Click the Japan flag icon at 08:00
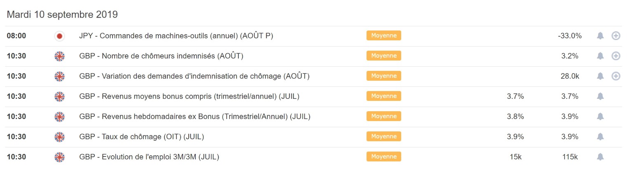 [59, 36]
